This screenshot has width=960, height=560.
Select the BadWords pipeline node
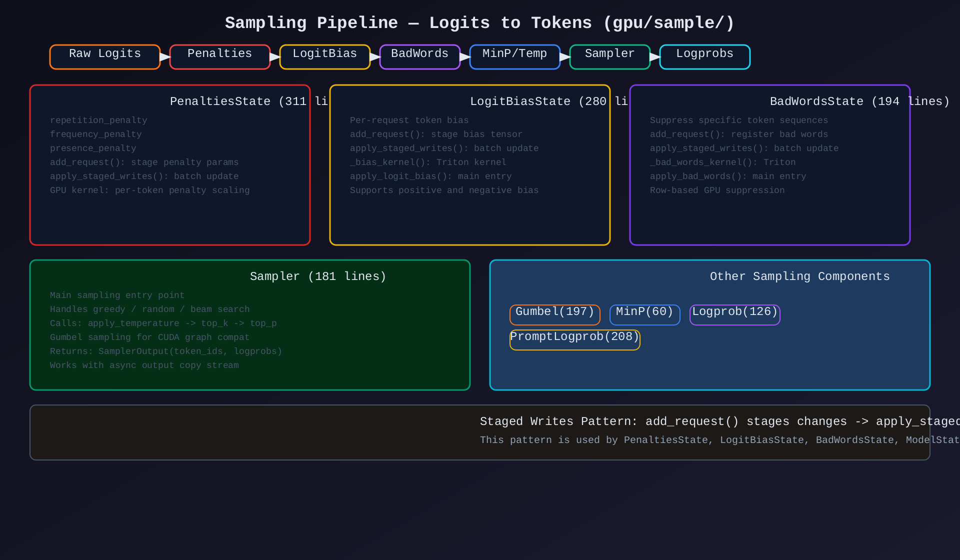point(420,56)
